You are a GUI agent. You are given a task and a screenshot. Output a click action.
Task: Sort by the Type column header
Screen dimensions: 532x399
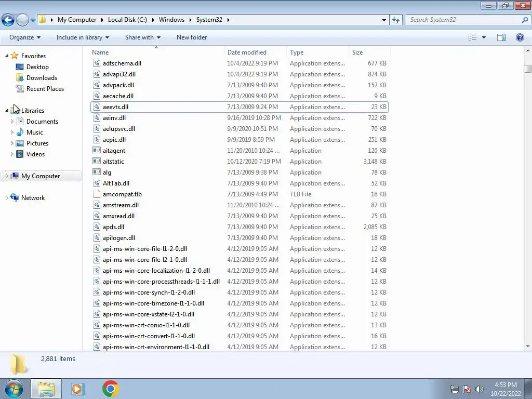point(317,52)
